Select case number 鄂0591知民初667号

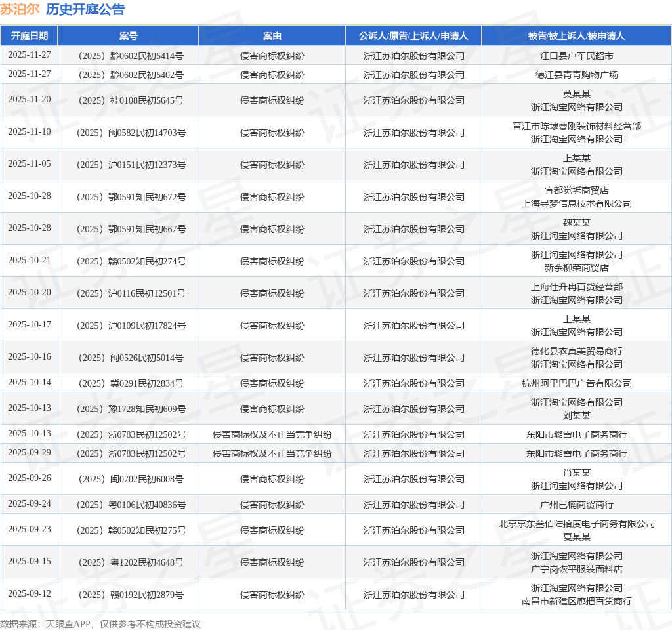pos(131,229)
